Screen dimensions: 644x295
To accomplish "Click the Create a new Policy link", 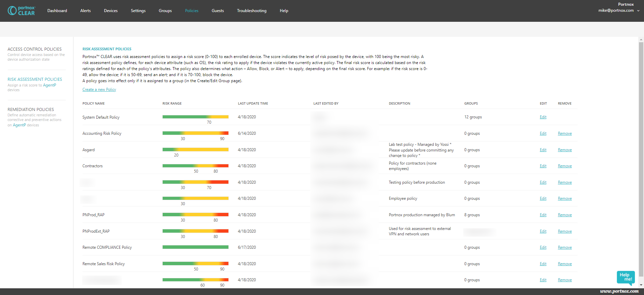I will pyautogui.click(x=99, y=90).
